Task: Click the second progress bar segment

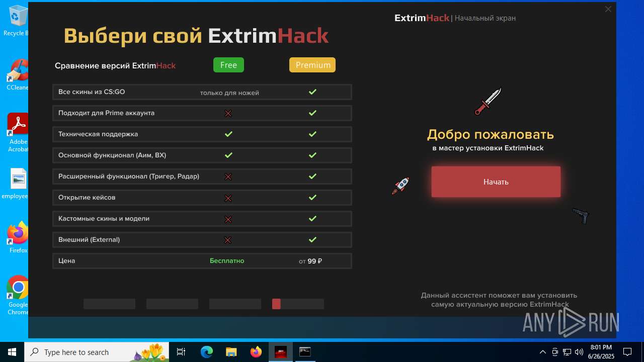Action: pos(172,304)
